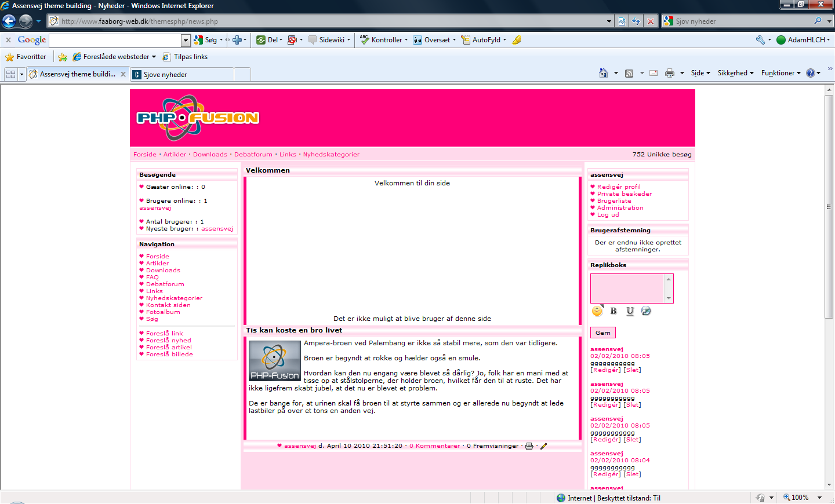Select the Assensvej theme building tab
The height and width of the screenshot is (504, 835).
(78, 74)
